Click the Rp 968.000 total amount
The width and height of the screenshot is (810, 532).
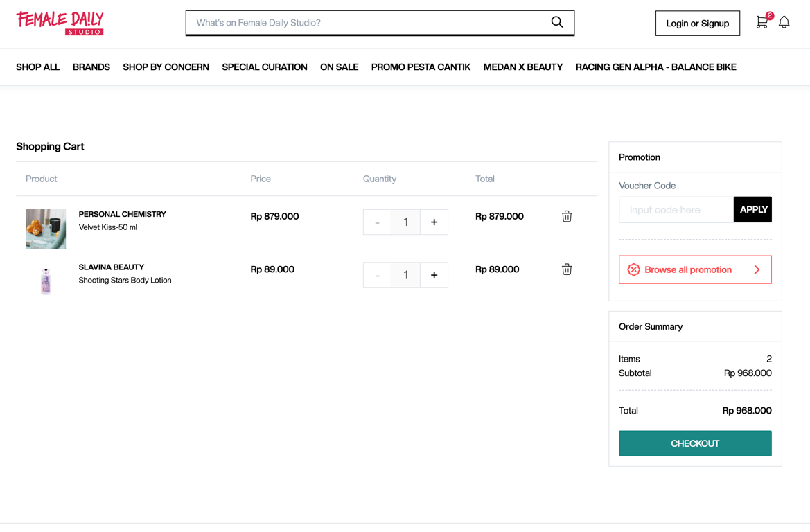pos(747,411)
